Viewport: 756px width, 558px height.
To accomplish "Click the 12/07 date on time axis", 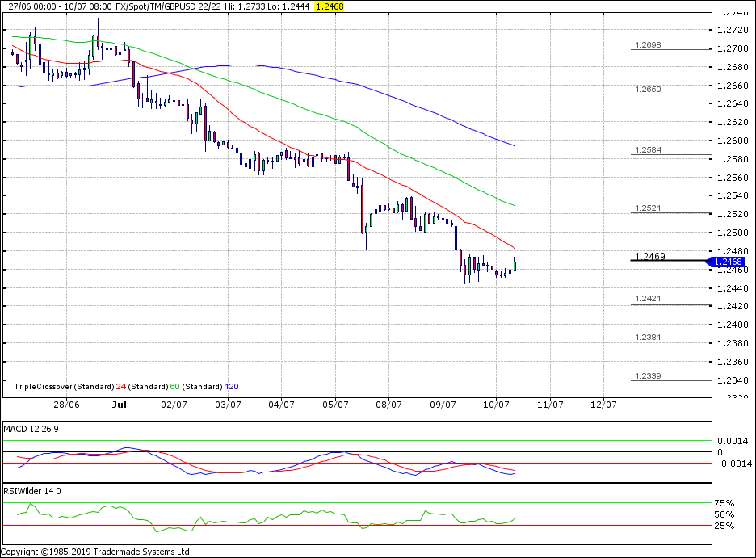I will point(603,404).
